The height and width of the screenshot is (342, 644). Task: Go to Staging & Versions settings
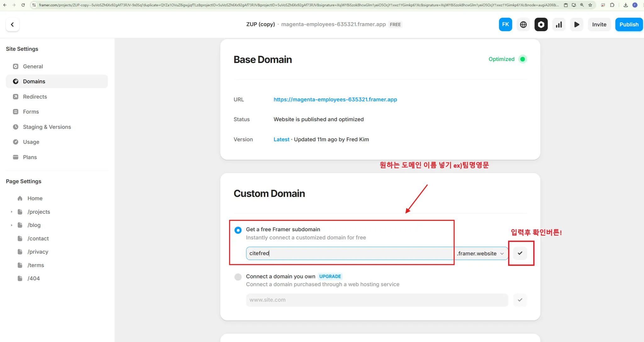47,127
